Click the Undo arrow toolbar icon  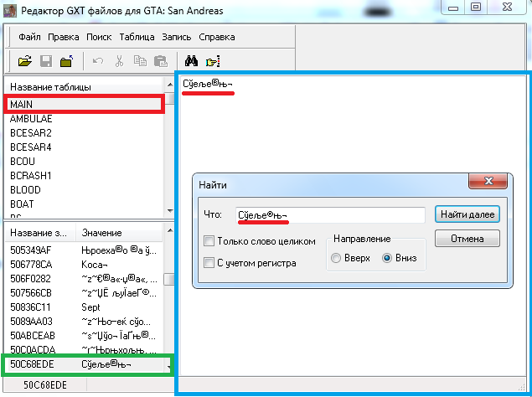(98, 60)
